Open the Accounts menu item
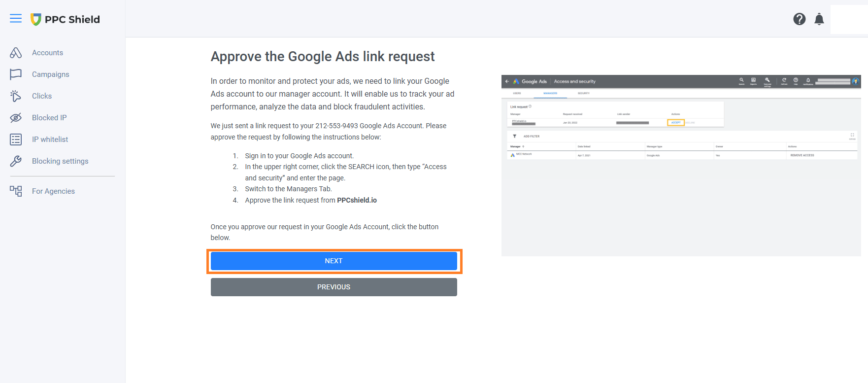Screen dimensions: 868x383 coord(47,53)
